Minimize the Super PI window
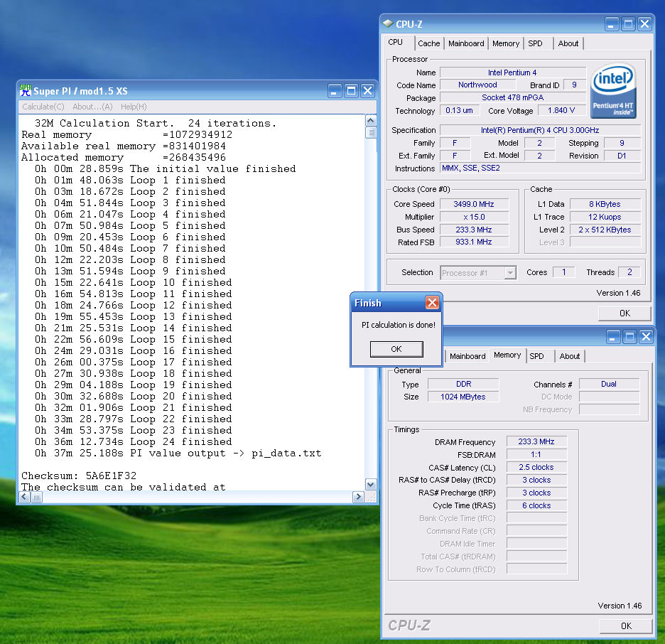The height and width of the screenshot is (644, 665). point(335,91)
